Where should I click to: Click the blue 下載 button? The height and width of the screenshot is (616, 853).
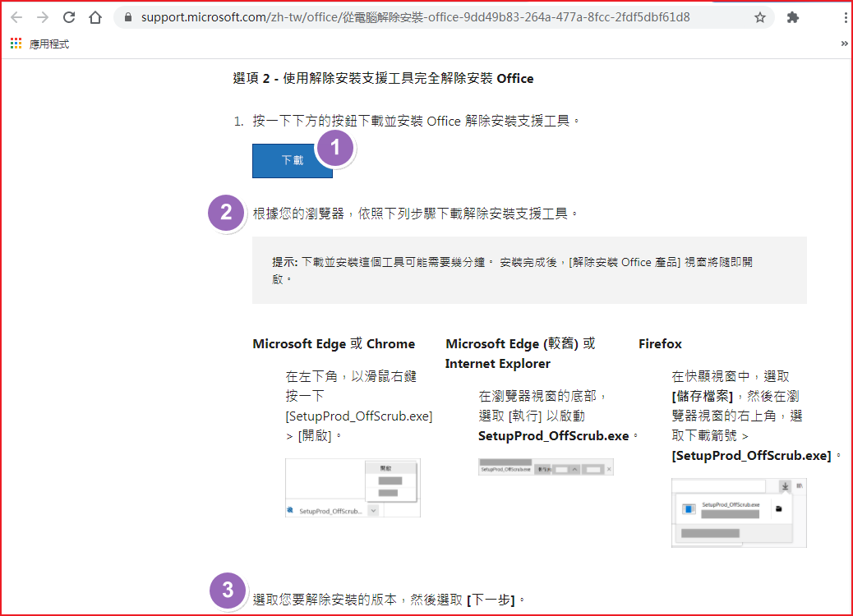click(x=292, y=160)
